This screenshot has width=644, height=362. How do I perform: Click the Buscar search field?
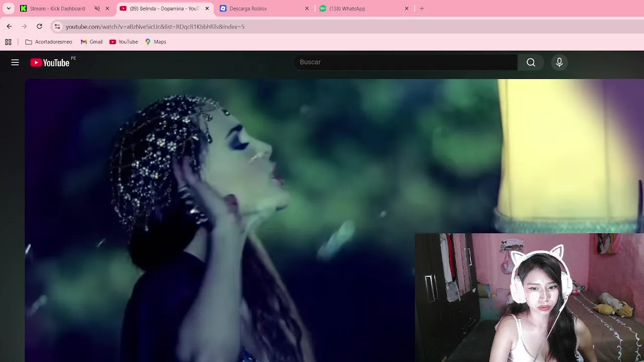(x=406, y=62)
